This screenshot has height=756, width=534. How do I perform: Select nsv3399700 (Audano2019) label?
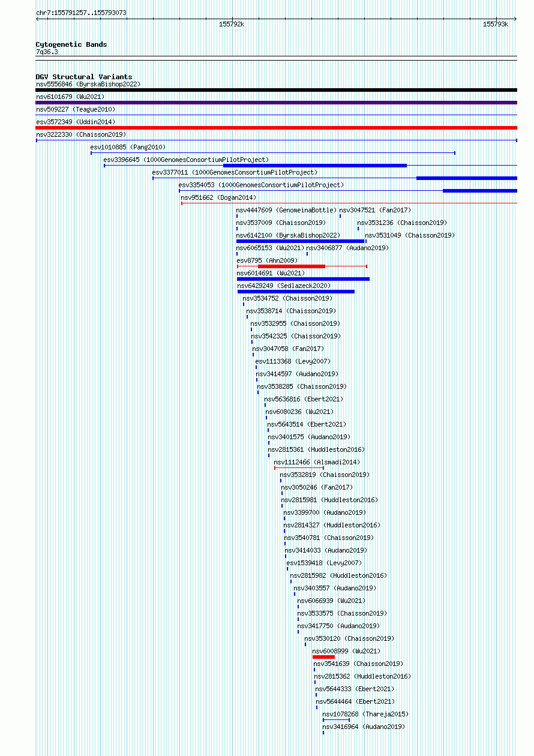pyautogui.click(x=325, y=513)
